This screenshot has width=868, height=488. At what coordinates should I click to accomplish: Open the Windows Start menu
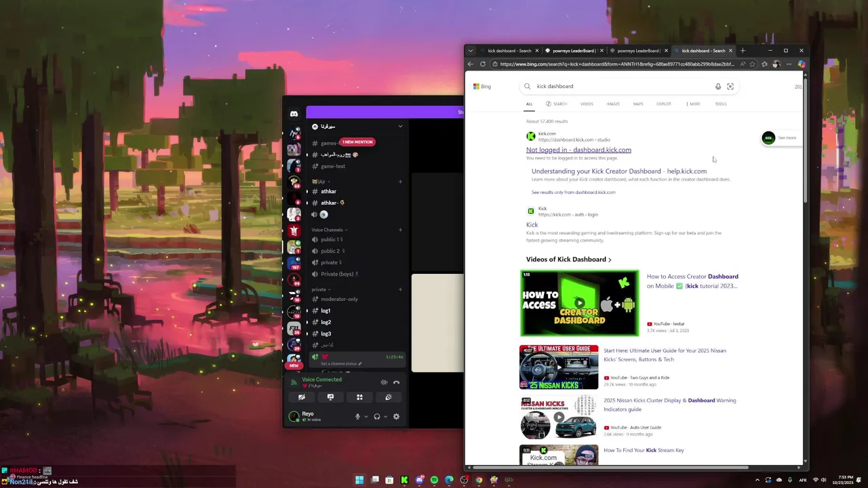tap(359, 480)
